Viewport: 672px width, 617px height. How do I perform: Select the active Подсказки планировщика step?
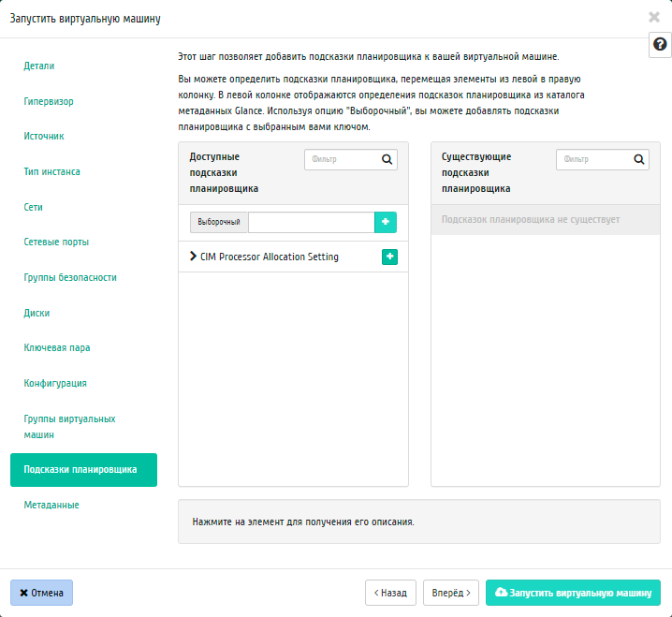pyautogui.click(x=83, y=470)
